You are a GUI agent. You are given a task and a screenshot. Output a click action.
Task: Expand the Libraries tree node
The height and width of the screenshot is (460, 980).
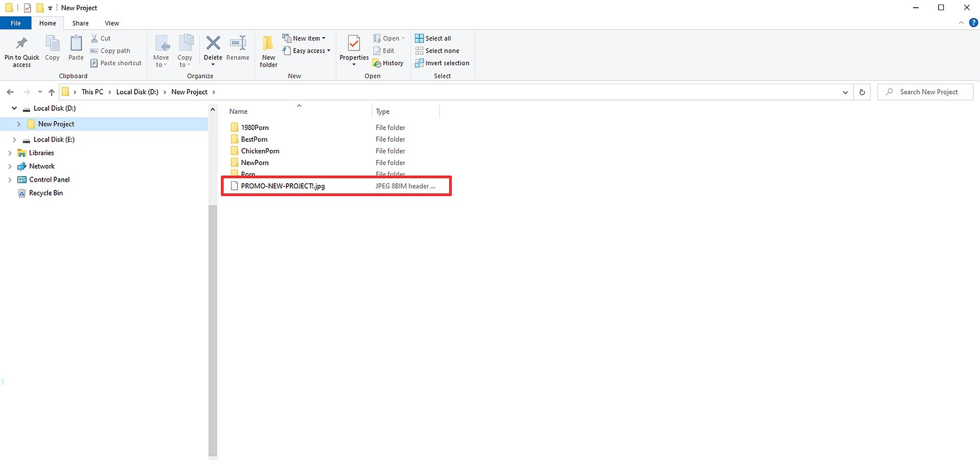coord(10,153)
